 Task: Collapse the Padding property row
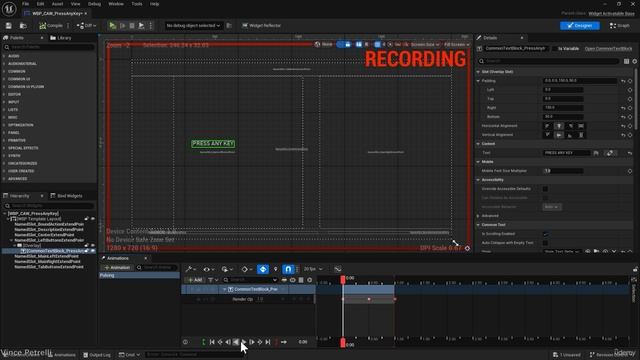[478, 81]
